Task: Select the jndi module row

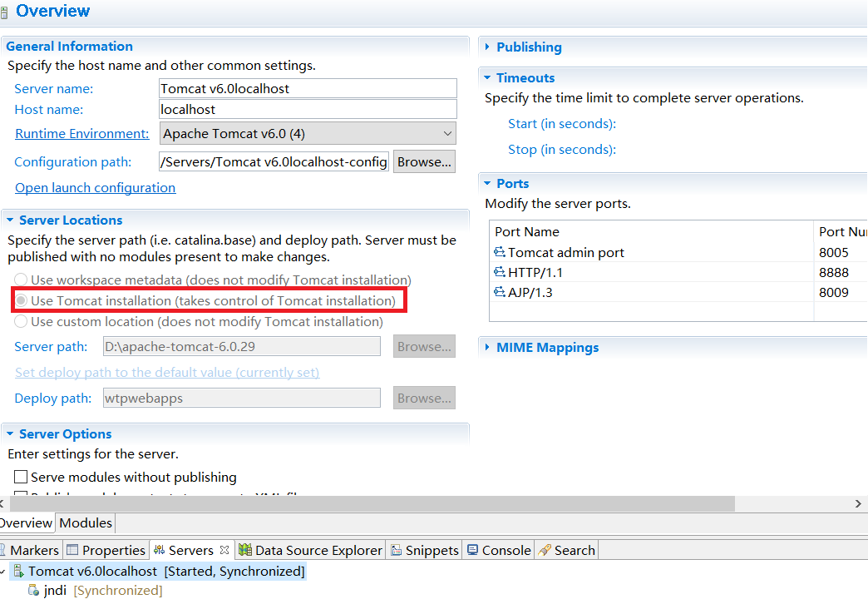Action: (x=96, y=590)
